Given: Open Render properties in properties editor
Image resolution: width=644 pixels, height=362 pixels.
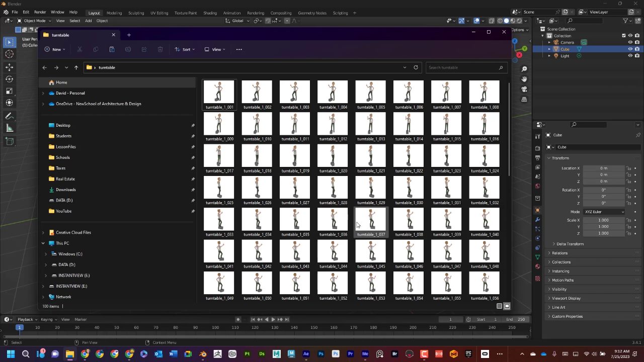Looking at the screenshot, I should 538,148.
